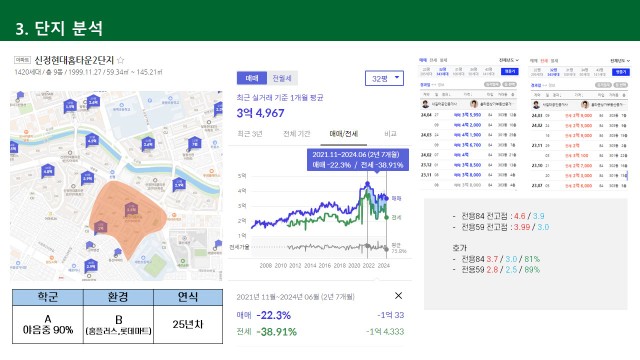The width and height of the screenshot is (640, 360).
Task: Click the 야음중 90% cell
Action: (48, 324)
